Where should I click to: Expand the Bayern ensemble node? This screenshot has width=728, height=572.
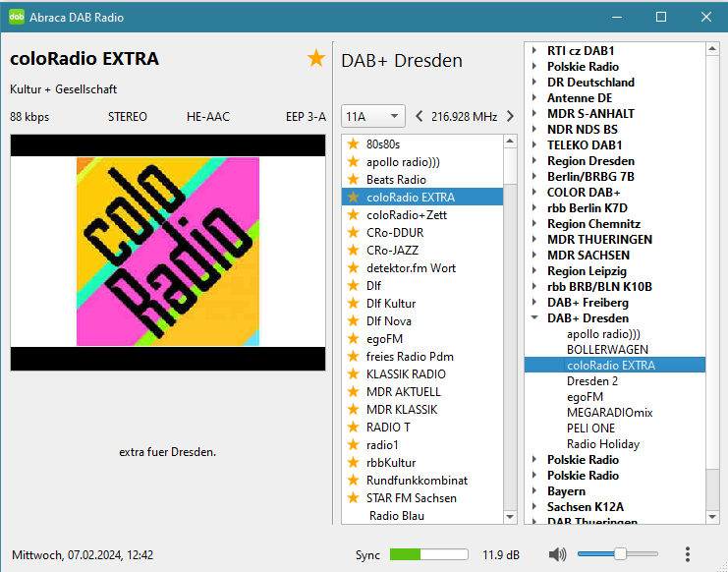point(534,491)
